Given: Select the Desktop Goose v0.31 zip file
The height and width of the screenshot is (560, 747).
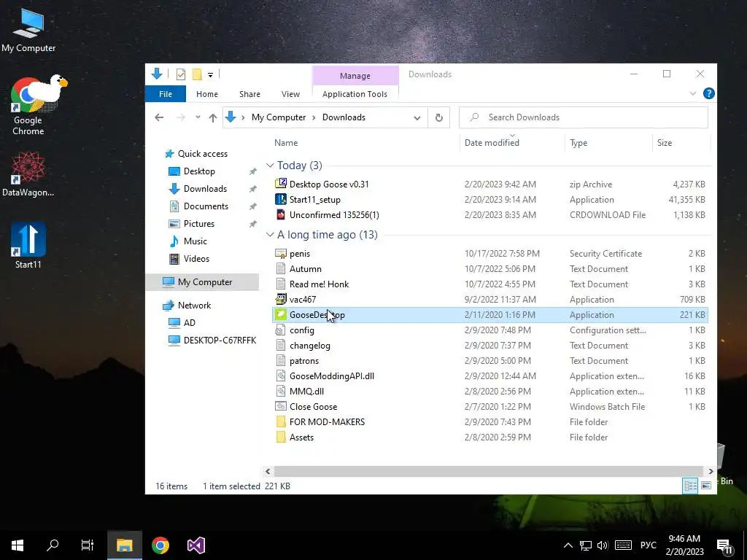Looking at the screenshot, I should pyautogui.click(x=329, y=184).
